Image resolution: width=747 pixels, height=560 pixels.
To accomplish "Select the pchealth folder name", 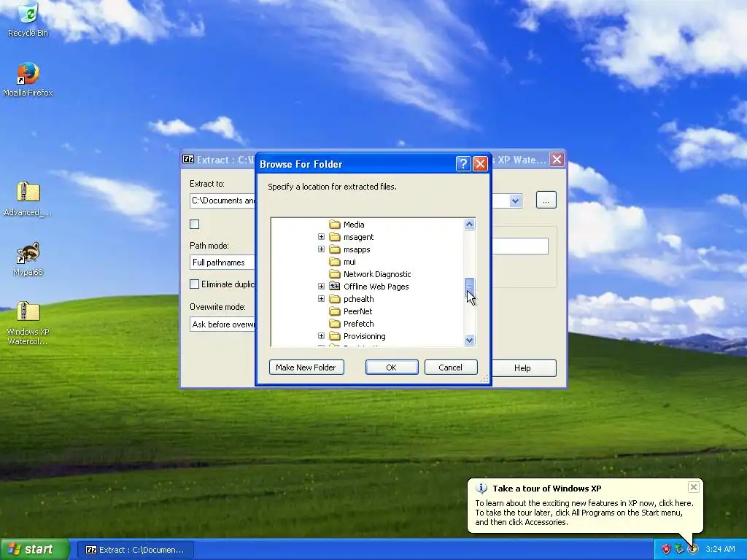I will [x=359, y=298].
